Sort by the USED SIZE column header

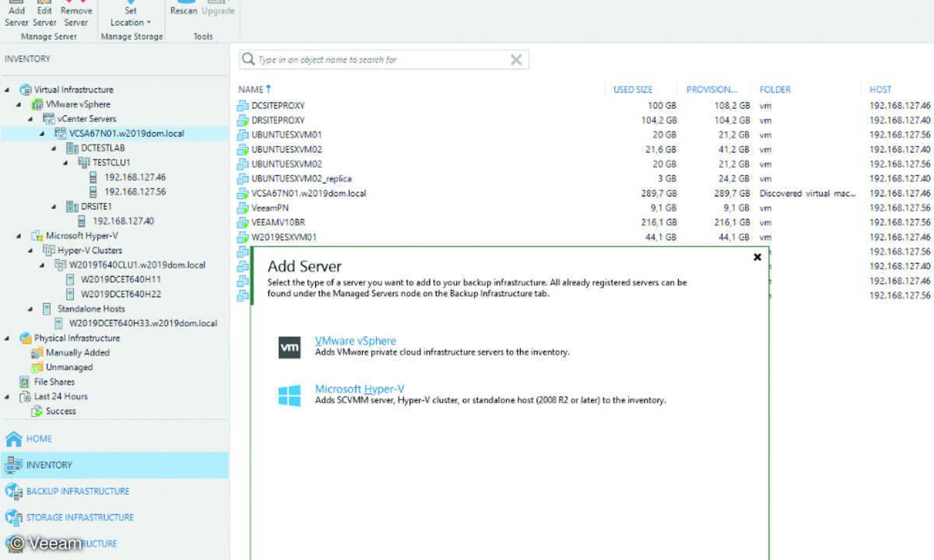pyautogui.click(x=633, y=89)
